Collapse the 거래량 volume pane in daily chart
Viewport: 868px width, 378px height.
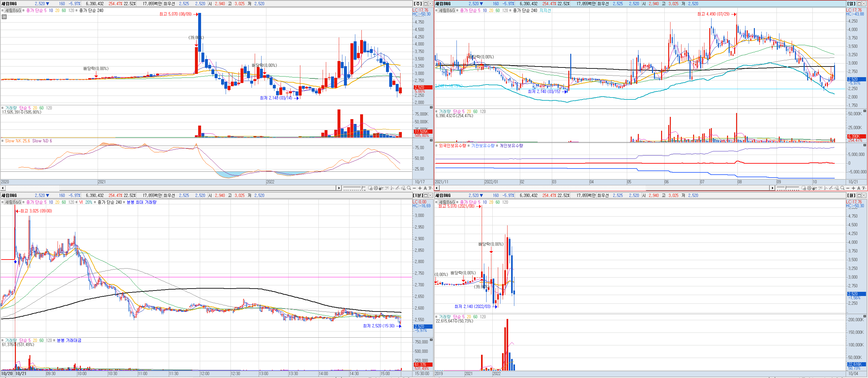(x=865, y=111)
